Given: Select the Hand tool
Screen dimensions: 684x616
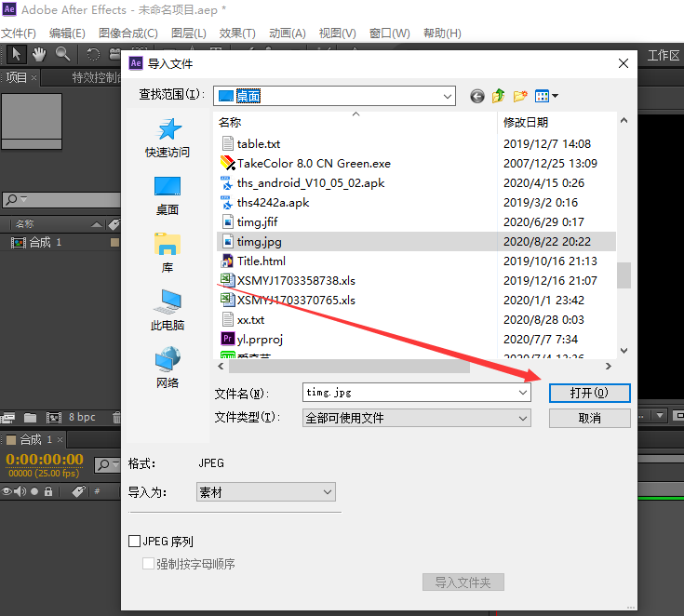Looking at the screenshot, I should pyautogui.click(x=39, y=55).
